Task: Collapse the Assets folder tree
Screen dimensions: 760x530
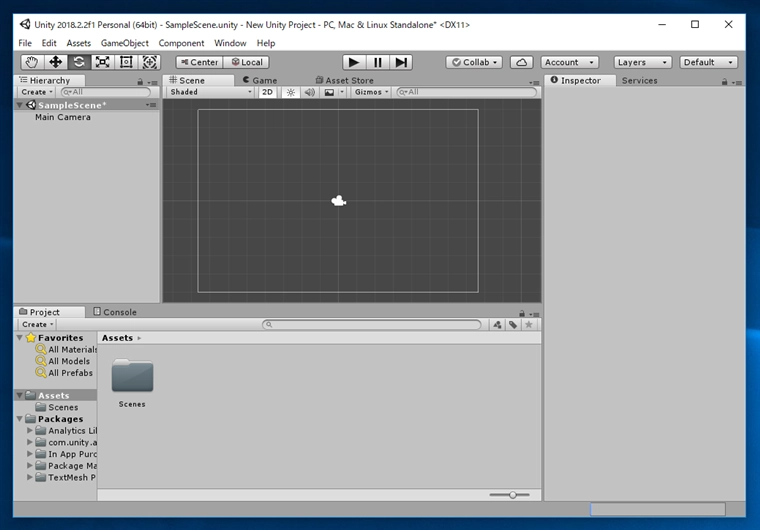Action: point(20,396)
